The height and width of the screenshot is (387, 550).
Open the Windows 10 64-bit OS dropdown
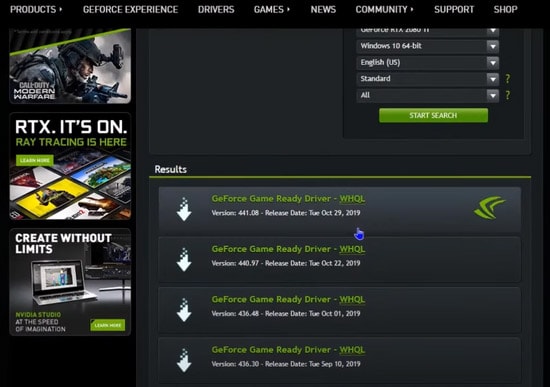point(428,46)
